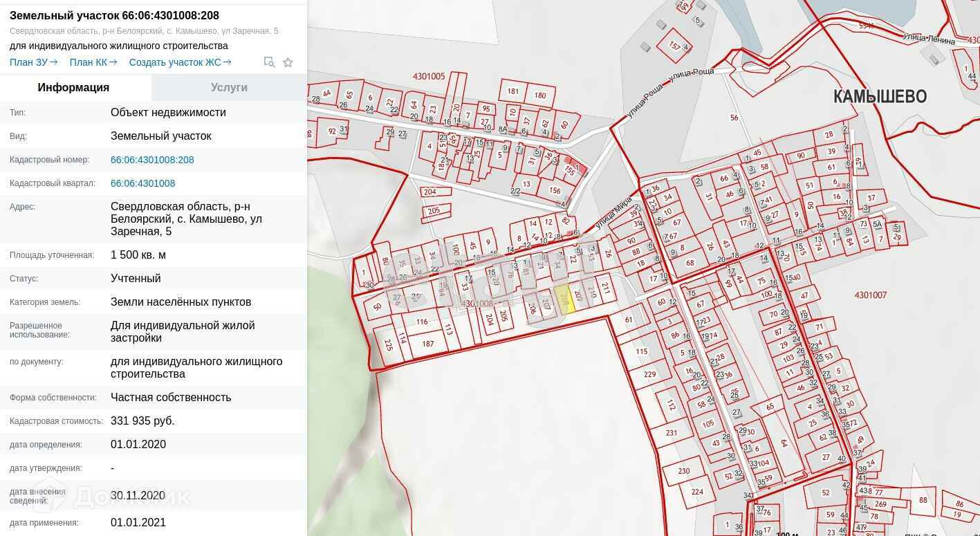
Task: Click parcel 231 on the map
Action: [671, 433]
